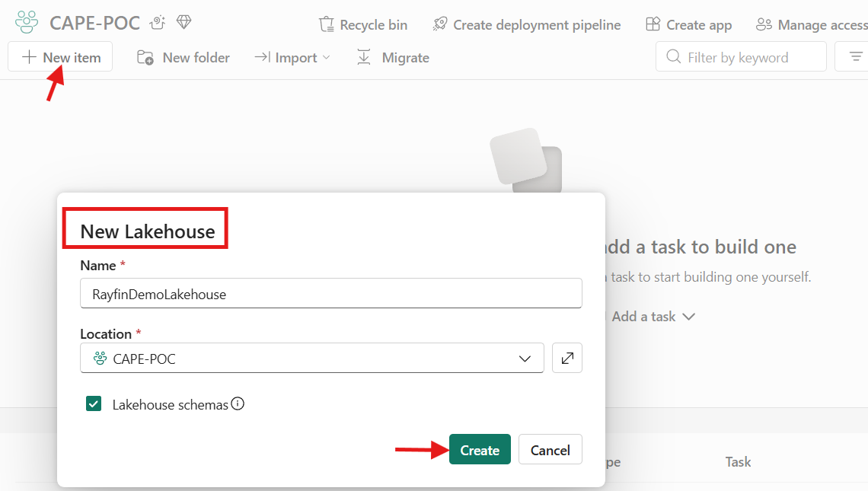Click the plus icon in New item

tap(29, 57)
